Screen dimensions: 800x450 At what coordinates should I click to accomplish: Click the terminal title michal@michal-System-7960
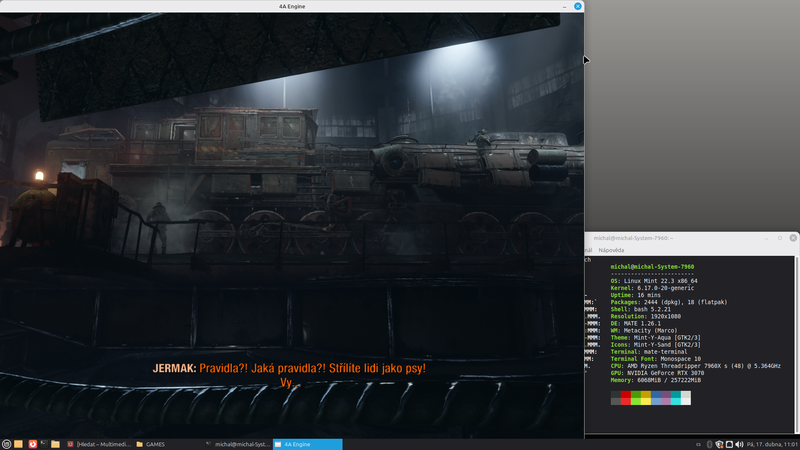point(633,238)
